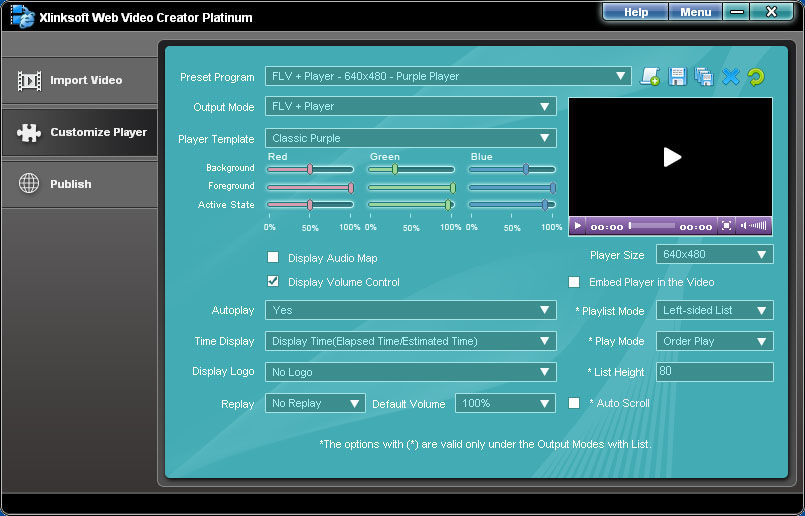This screenshot has height=516, width=805.
Task: Expand the Player Template dropdown
Action: (x=411, y=138)
